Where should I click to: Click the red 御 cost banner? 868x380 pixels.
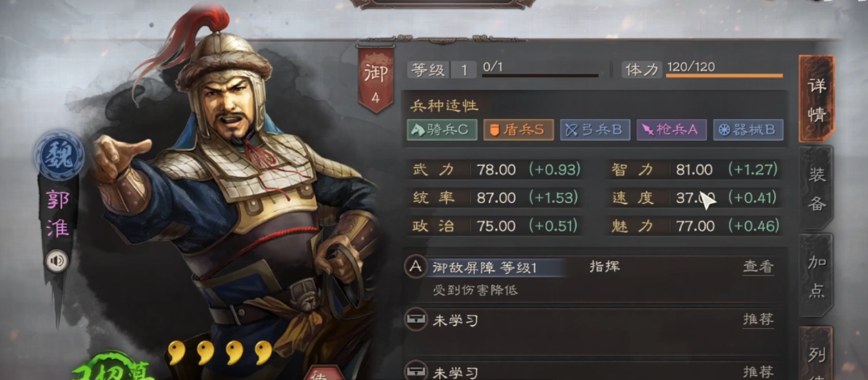(376, 79)
